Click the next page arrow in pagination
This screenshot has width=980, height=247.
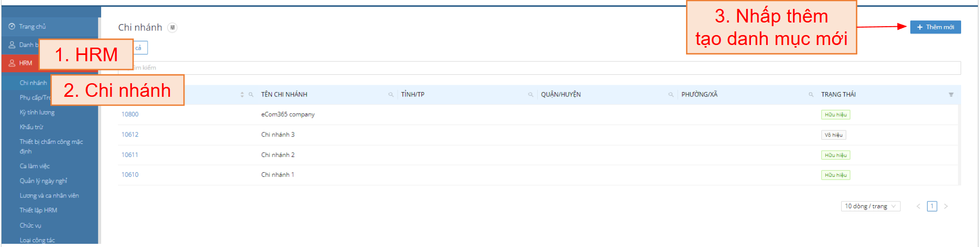pyautogui.click(x=946, y=206)
